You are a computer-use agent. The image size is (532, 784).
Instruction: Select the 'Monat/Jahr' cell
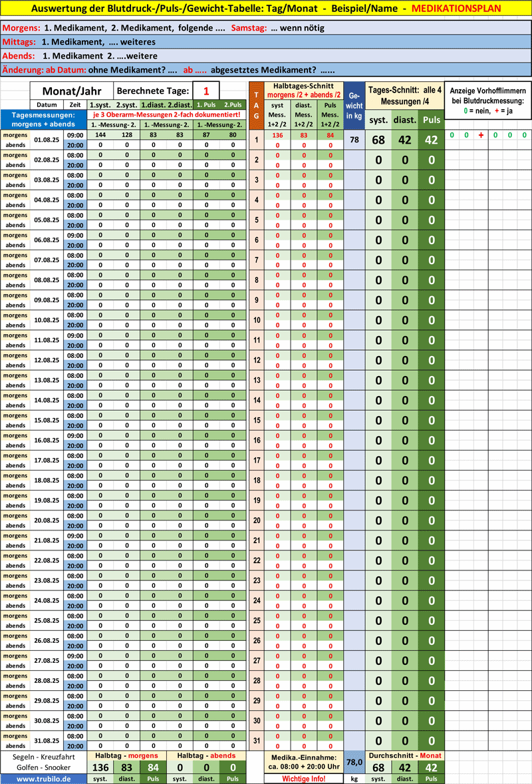[x=71, y=91]
